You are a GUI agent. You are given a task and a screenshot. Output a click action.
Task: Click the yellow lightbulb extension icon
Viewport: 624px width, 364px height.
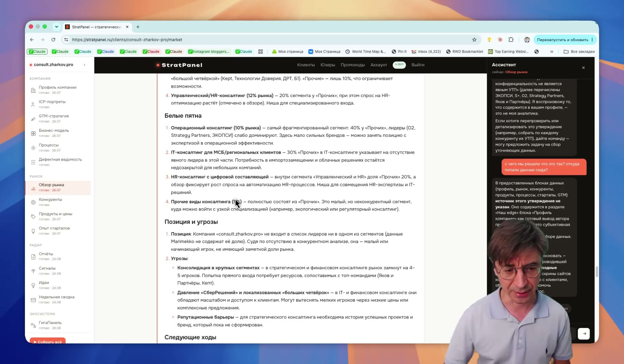pos(489,40)
